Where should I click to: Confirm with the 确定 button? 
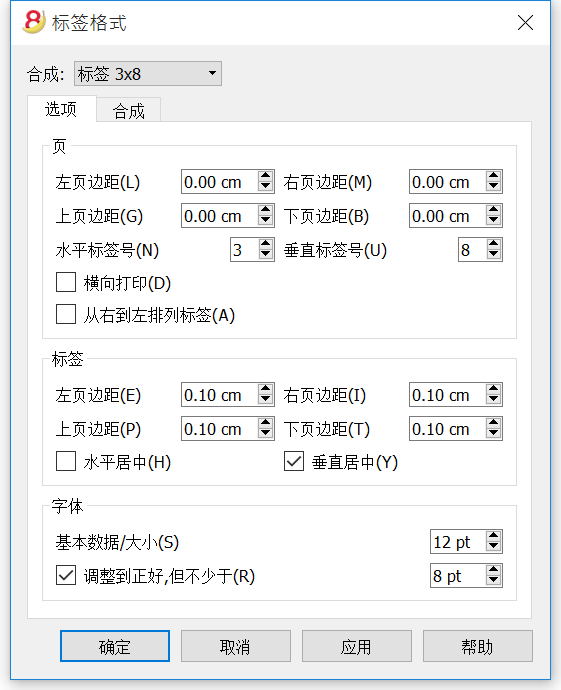tap(115, 646)
